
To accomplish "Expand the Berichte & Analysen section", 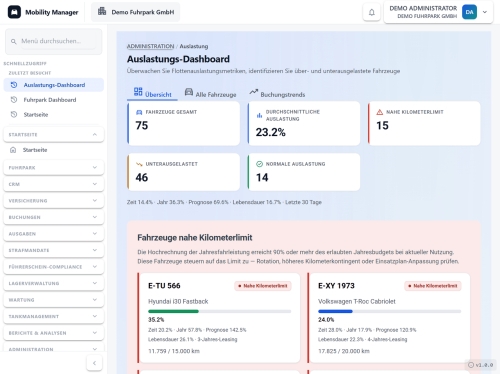I will tap(54, 333).
